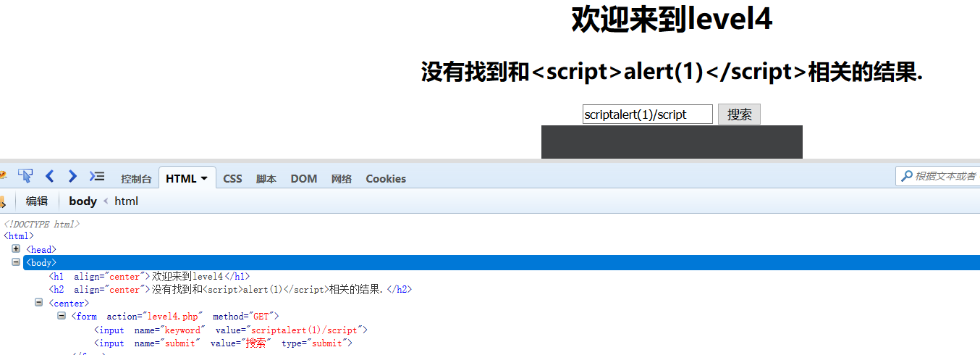Viewport: 980px width, 355px height.
Task: Open the command line toggle icon
Action: pyautogui.click(x=97, y=176)
